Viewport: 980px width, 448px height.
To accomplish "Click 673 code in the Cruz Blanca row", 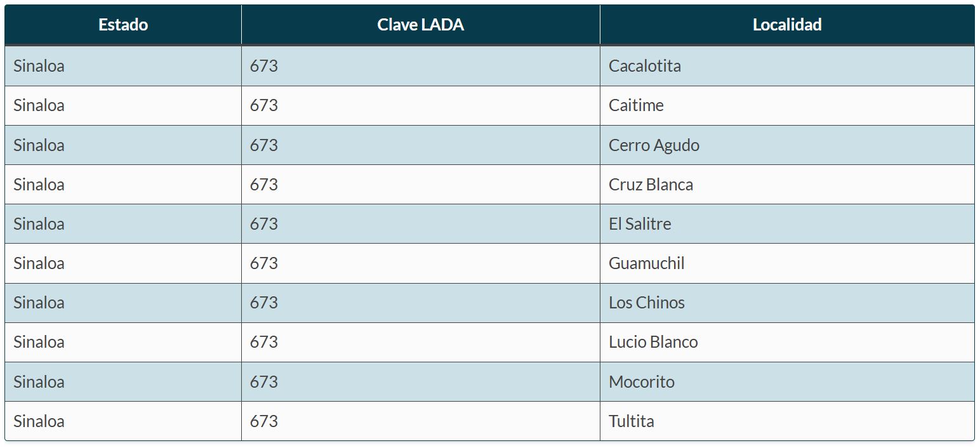I will click(263, 185).
